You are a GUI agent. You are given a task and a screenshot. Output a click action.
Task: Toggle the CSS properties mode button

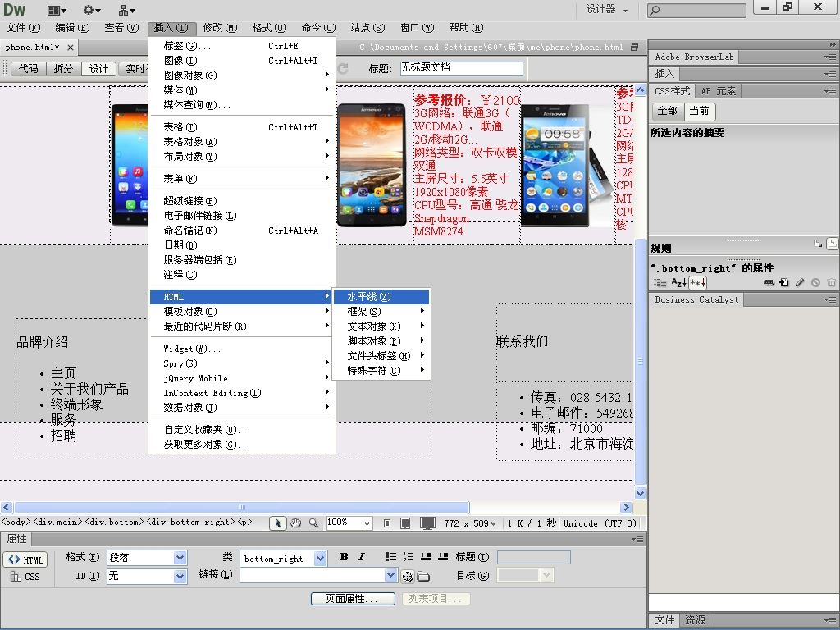(25, 577)
